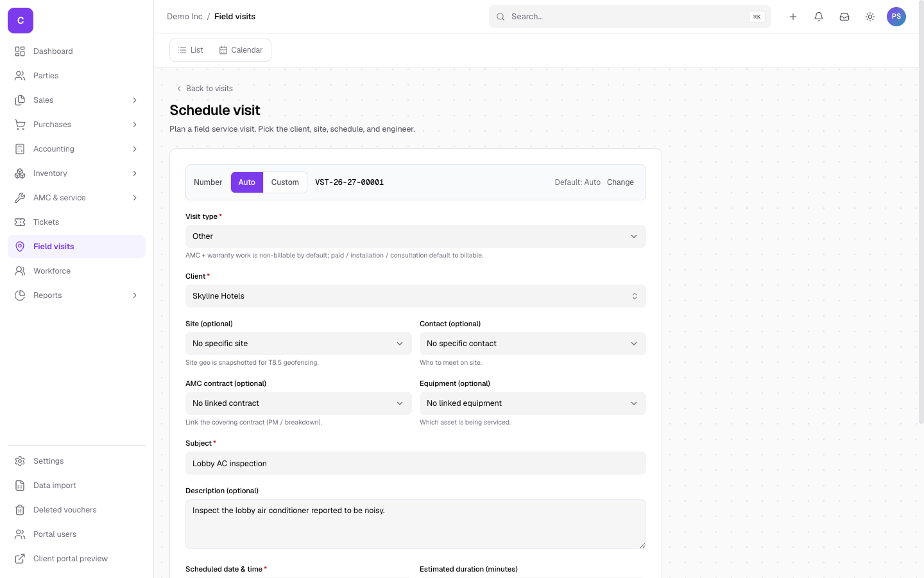Switch to the Calendar view tab
Image resolution: width=924 pixels, height=578 pixels.
tap(241, 50)
